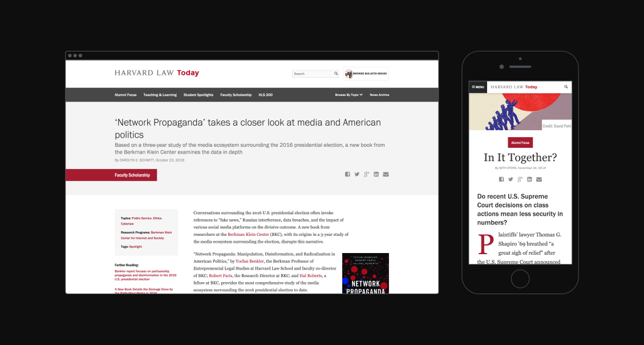Screen dimensions: 644x345
Task: Tap the LinkedIn share icon on the phone
Action: [529, 179]
